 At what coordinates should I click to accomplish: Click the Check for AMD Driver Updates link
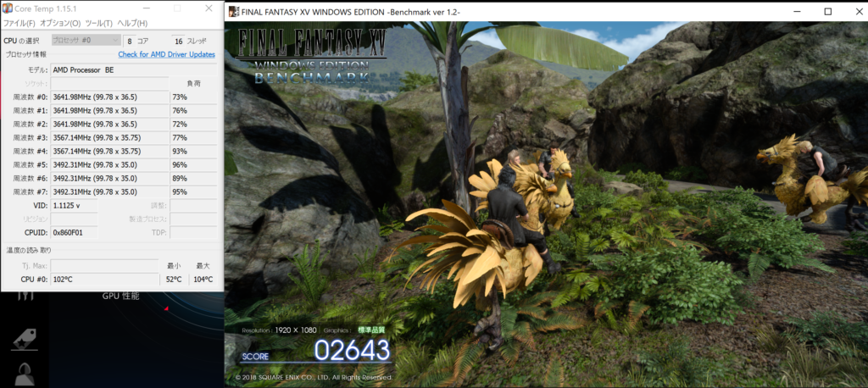pos(167,54)
